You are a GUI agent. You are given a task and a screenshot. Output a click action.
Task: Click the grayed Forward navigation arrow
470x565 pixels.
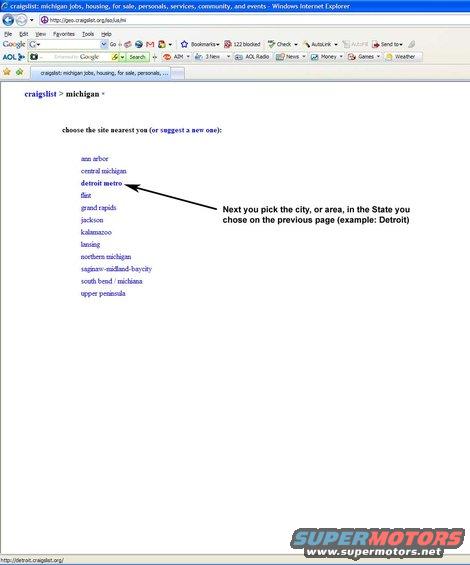tap(22, 20)
